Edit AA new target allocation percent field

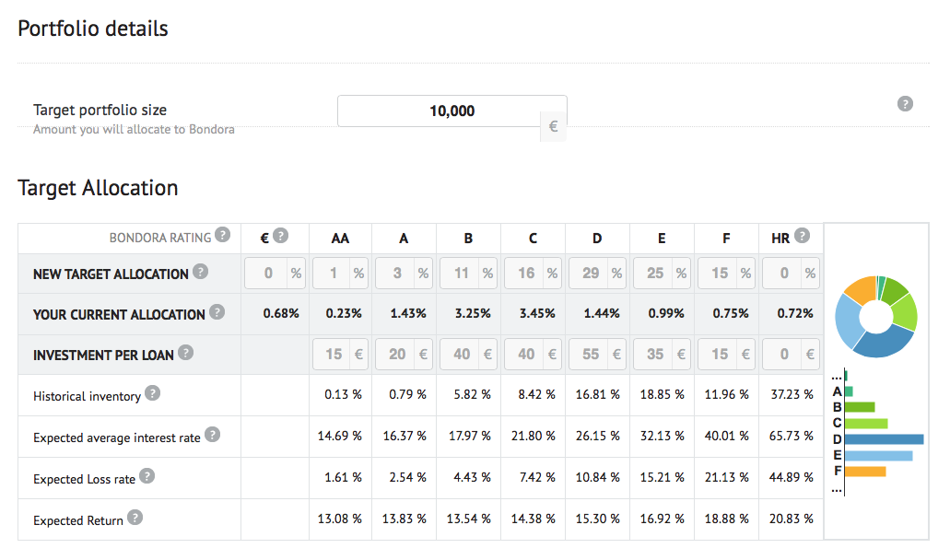click(x=332, y=274)
